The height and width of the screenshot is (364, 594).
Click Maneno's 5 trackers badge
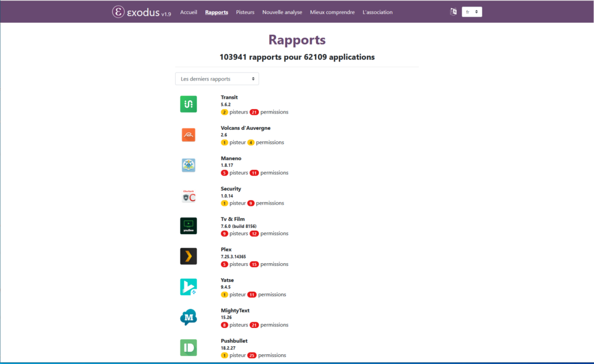224,173
